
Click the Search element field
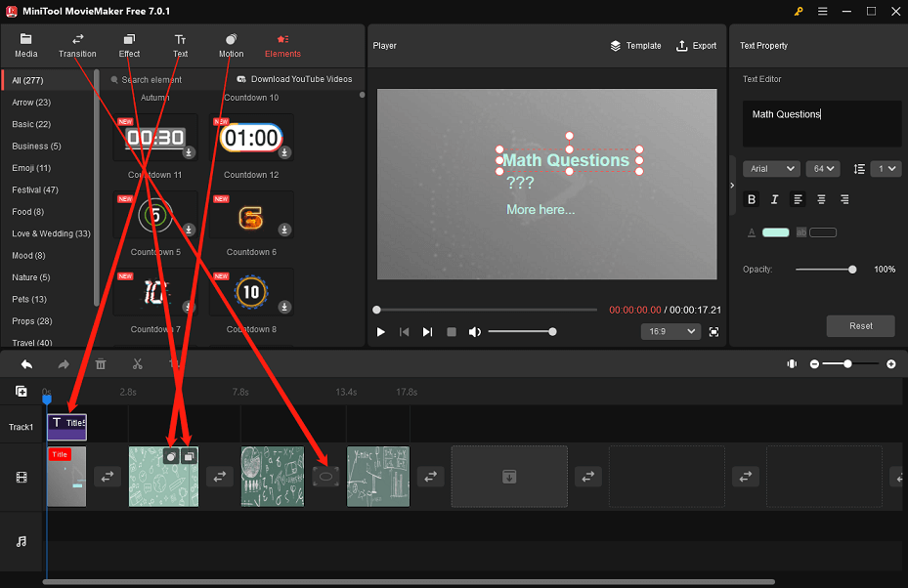(151, 80)
